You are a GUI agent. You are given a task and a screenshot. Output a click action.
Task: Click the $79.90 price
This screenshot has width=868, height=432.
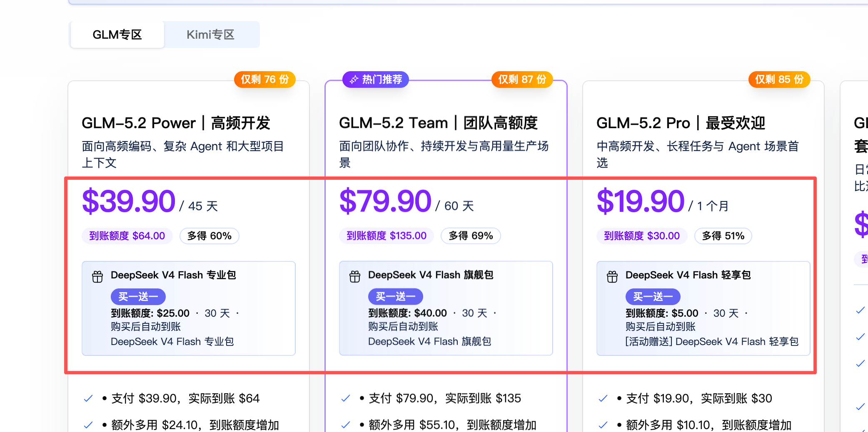click(385, 201)
